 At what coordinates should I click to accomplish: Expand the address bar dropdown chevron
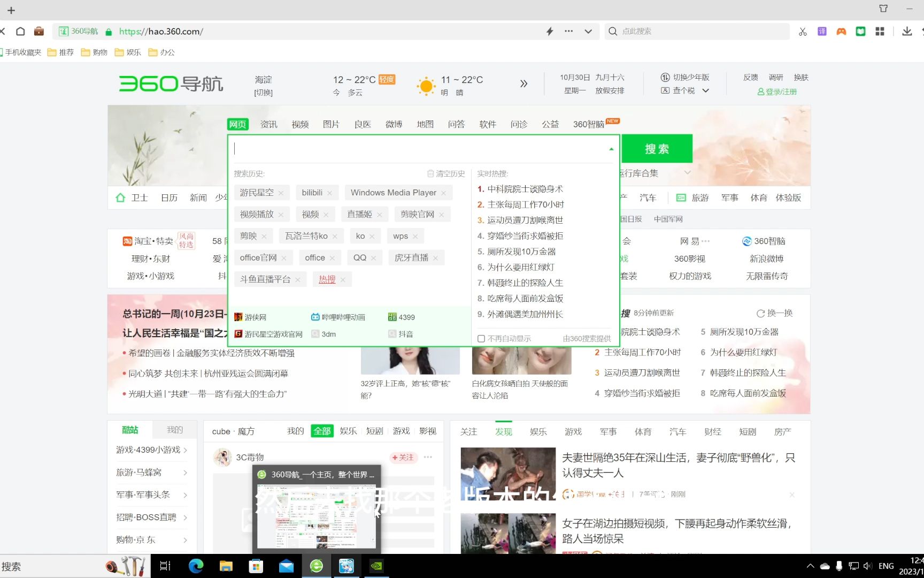(x=588, y=31)
